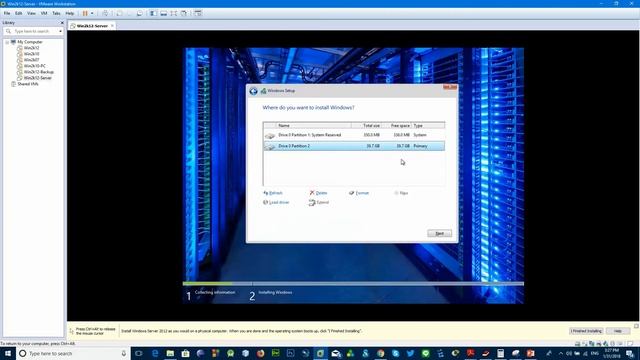Viewport: 640px width, 360px height.
Task: Open the Tabs menu
Action: [x=56, y=13]
